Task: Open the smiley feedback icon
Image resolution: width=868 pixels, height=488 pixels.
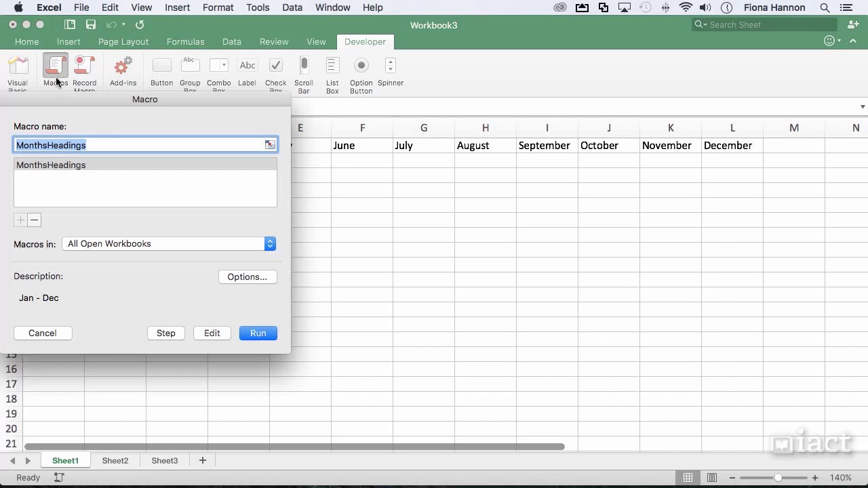Action: click(x=829, y=41)
